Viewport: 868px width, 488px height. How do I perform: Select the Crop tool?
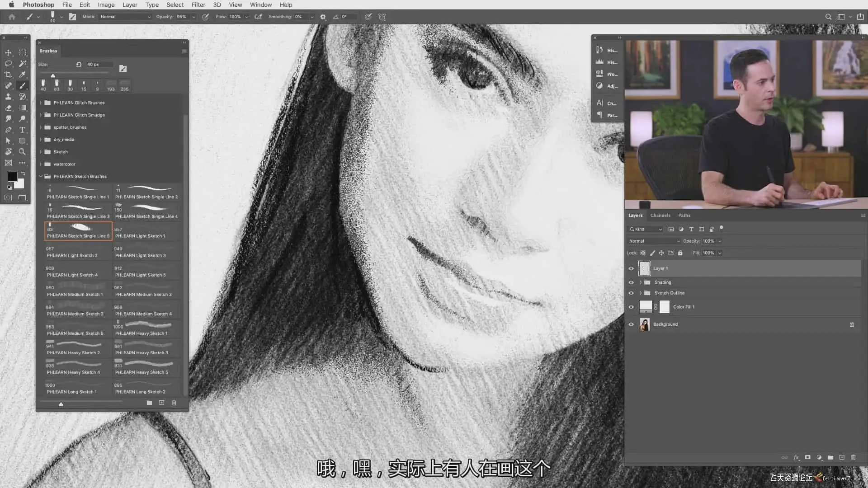tap(8, 75)
